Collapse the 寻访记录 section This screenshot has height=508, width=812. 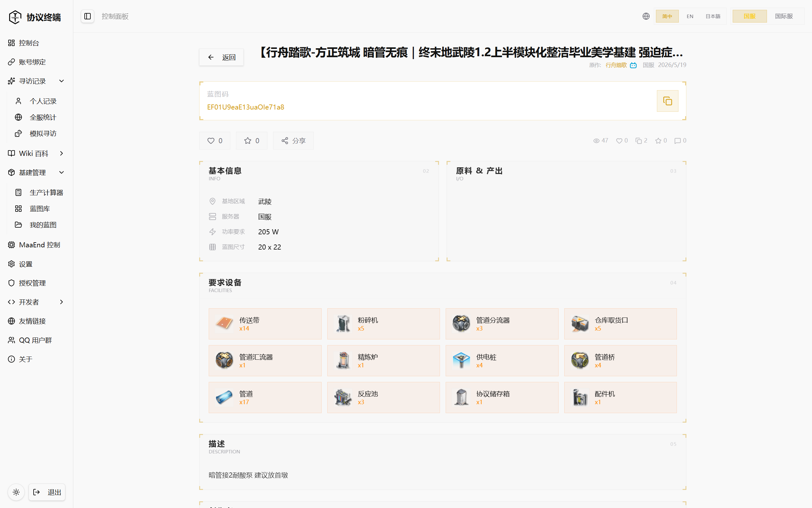coord(36,81)
